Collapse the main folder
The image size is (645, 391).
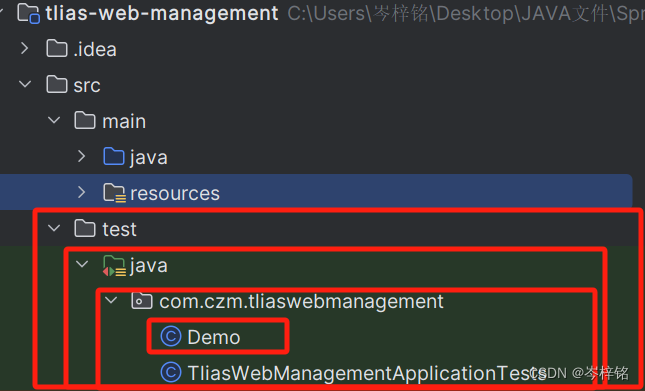click(54, 120)
